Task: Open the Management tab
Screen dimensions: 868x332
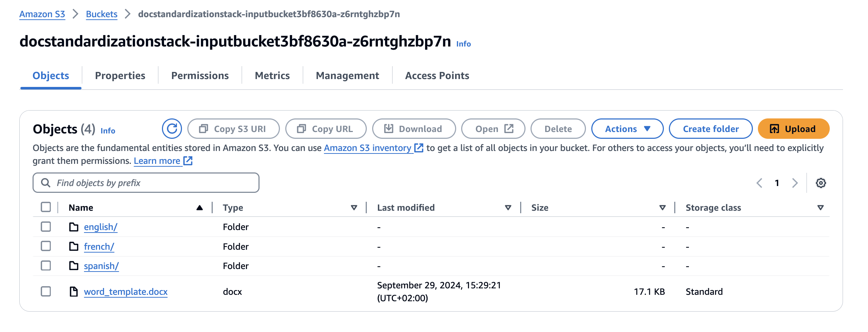Action: 347,76
